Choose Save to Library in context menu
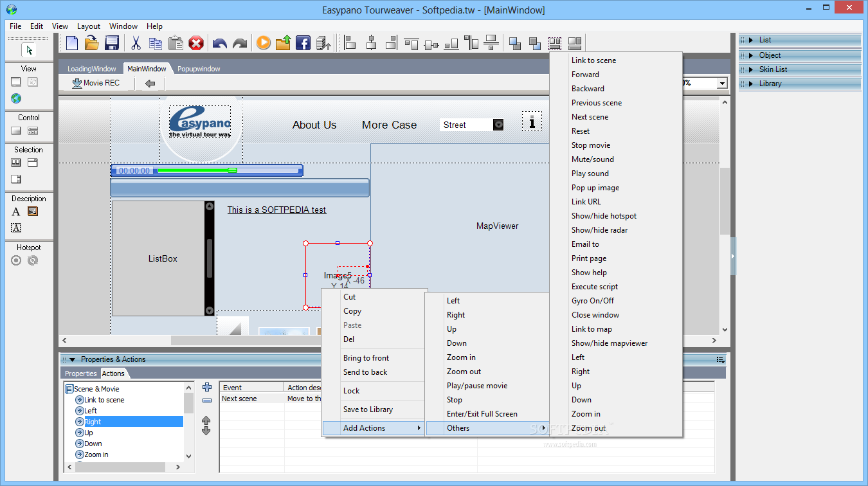Screen dimensions: 868x486 pos(368,410)
